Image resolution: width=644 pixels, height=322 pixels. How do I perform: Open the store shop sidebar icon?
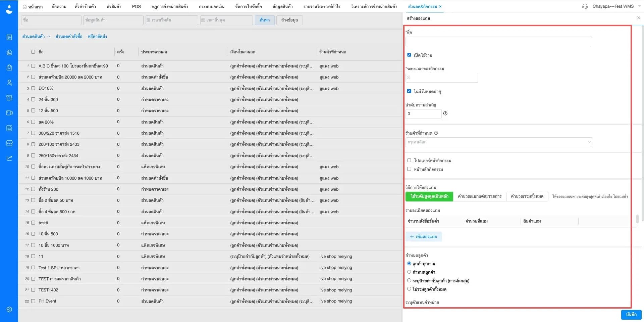point(9,143)
